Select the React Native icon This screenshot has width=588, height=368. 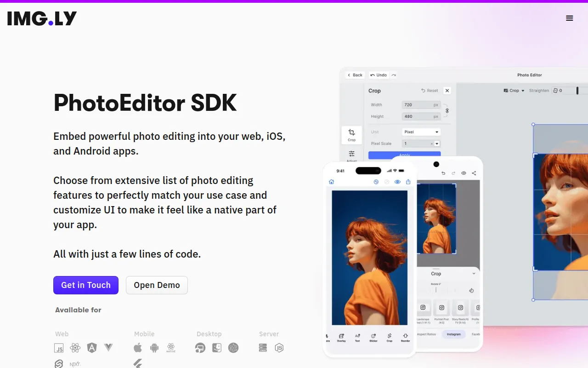click(171, 348)
